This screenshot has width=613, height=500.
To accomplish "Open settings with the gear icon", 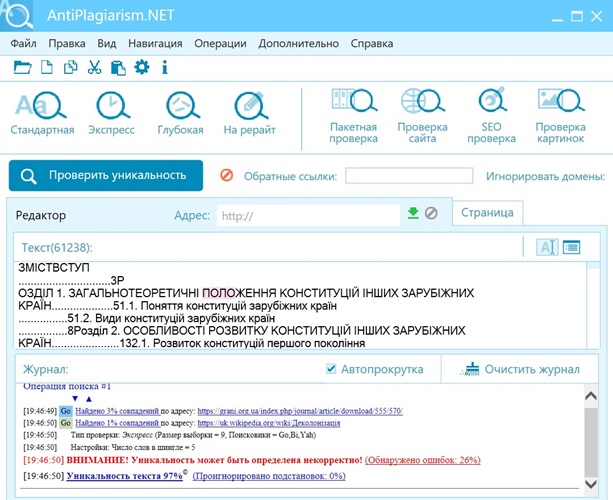I will click(x=142, y=67).
